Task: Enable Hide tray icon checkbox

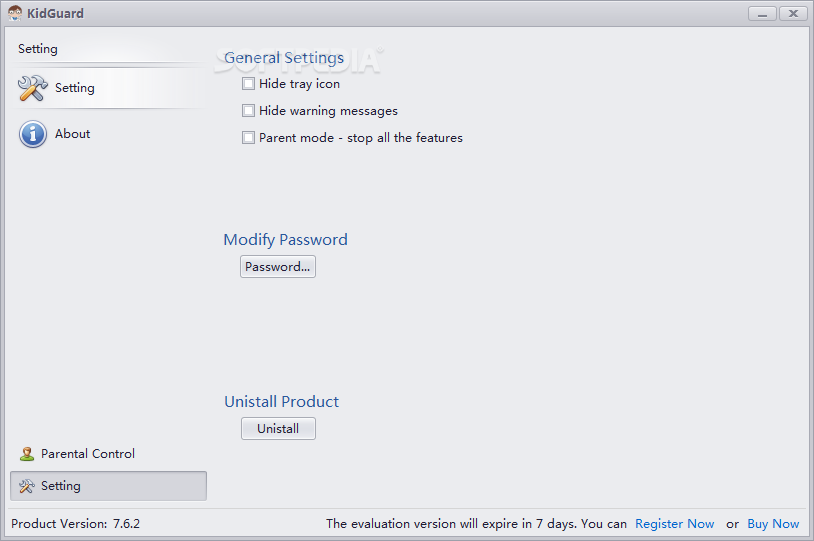Action: point(248,84)
